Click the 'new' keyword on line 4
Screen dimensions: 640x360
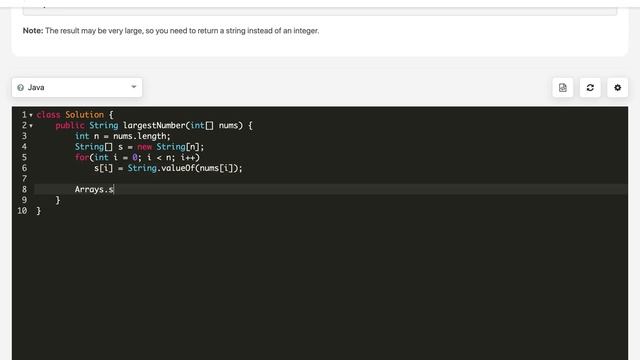click(144, 147)
